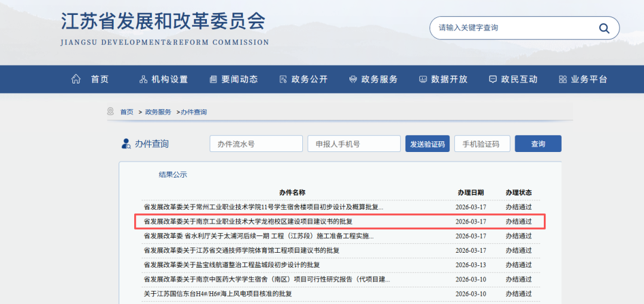This screenshot has width=644, height=304.
Task: Open the 机构设置 nav menu
Action: click(169, 79)
